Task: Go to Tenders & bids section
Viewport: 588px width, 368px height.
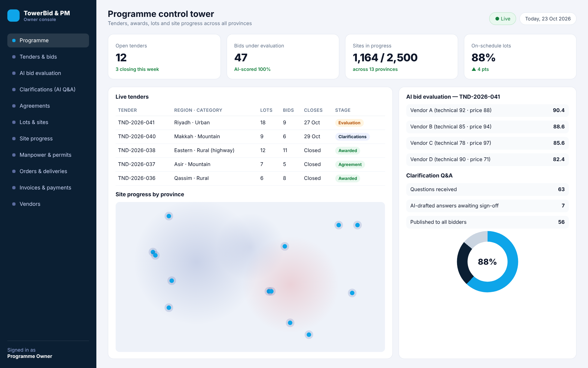Action: 48,57
